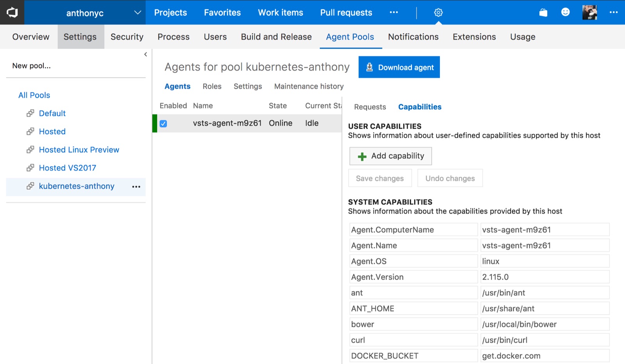Click the Add capability button
The width and height of the screenshot is (625, 364).
pyautogui.click(x=391, y=156)
